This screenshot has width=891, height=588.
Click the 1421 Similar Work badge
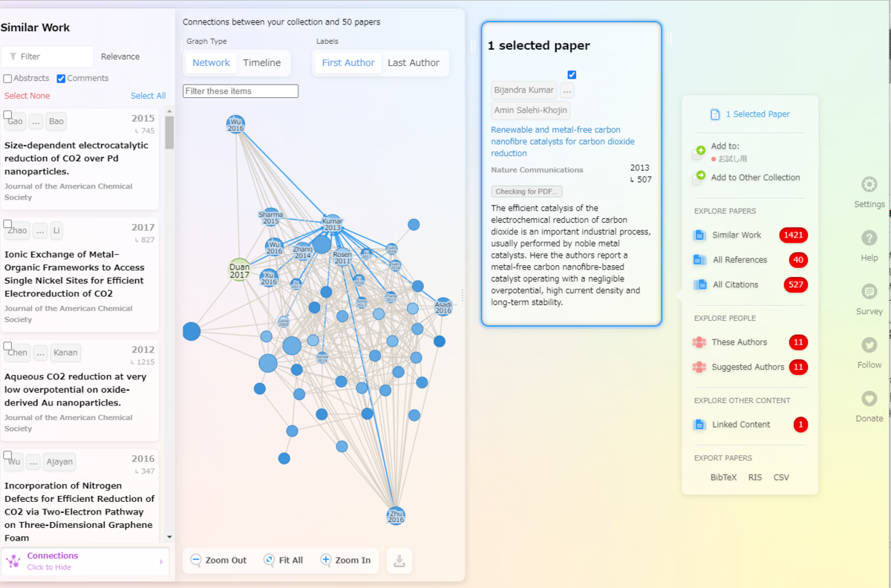[793, 235]
